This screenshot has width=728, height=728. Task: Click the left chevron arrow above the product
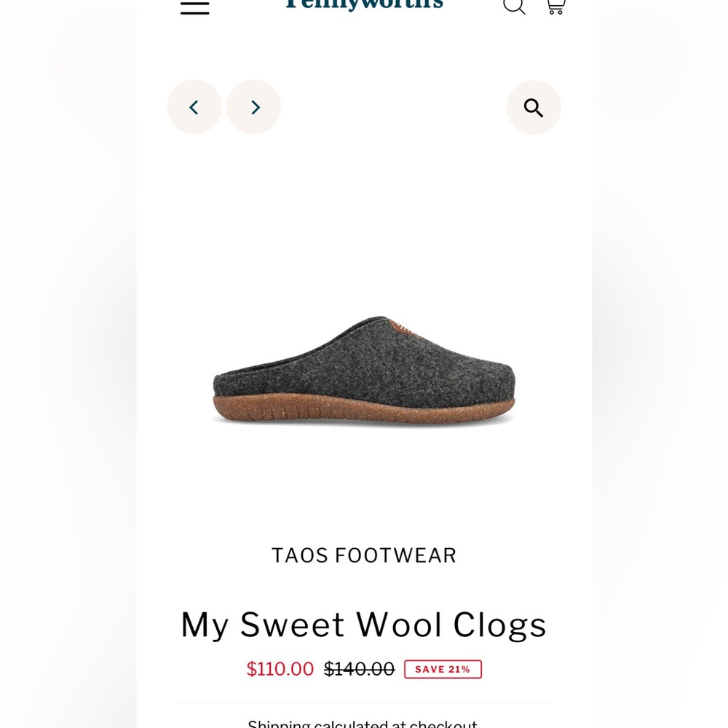(194, 106)
